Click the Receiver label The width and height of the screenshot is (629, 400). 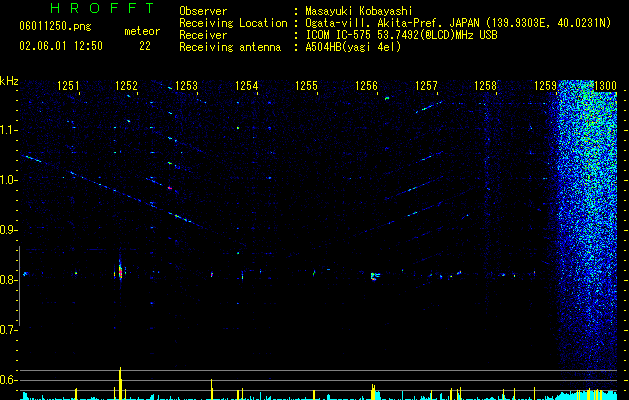[x=203, y=35]
